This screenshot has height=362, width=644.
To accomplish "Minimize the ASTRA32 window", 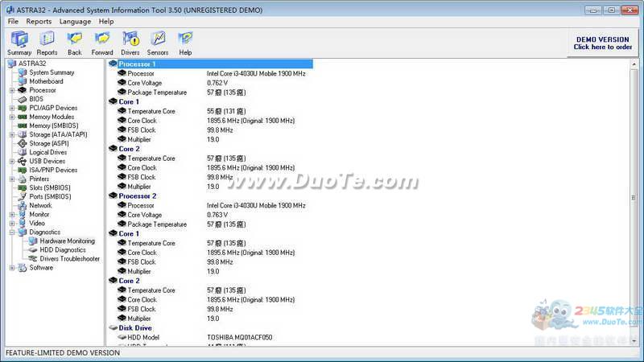I will tap(593, 10).
